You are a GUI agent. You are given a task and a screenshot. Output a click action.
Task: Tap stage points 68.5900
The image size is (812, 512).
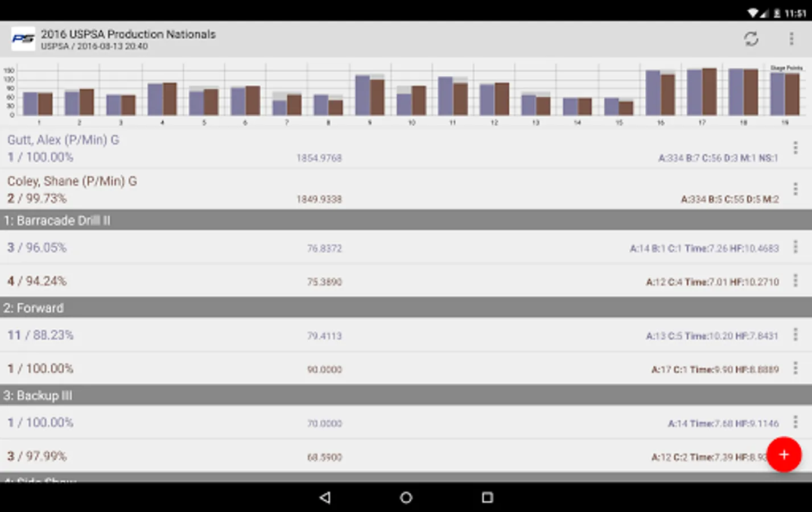click(324, 457)
